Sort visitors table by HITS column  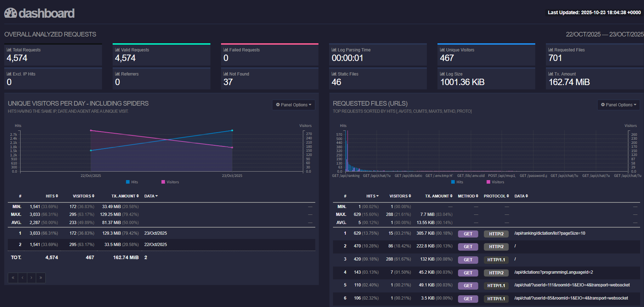pyautogui.click(x=52, y=196)
